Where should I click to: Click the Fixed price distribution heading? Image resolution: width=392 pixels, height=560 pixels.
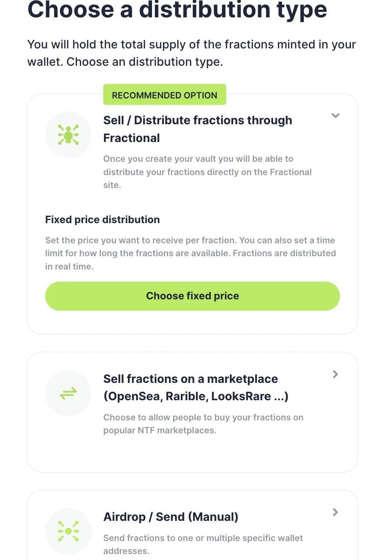point(102,219)
